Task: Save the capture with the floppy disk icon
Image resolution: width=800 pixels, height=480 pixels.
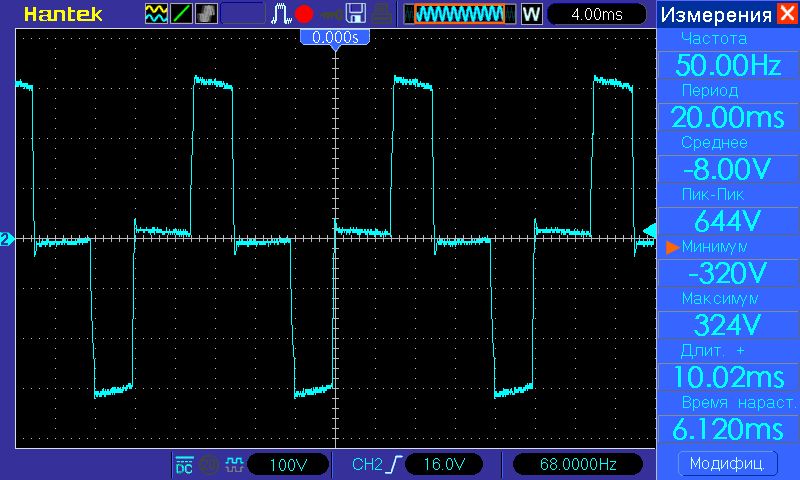Action: click(356, 14)
